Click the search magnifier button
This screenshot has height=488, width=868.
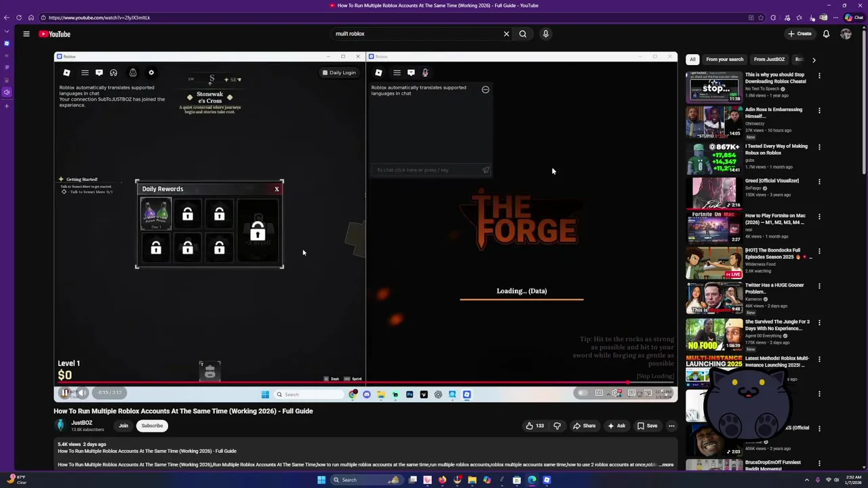coord(523,34)
